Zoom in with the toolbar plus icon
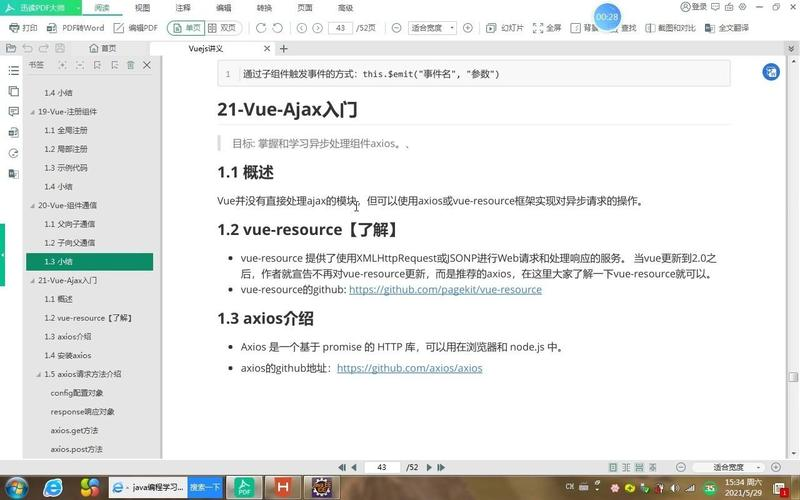The width and height of the screenshot is (800, 500). 467,28
